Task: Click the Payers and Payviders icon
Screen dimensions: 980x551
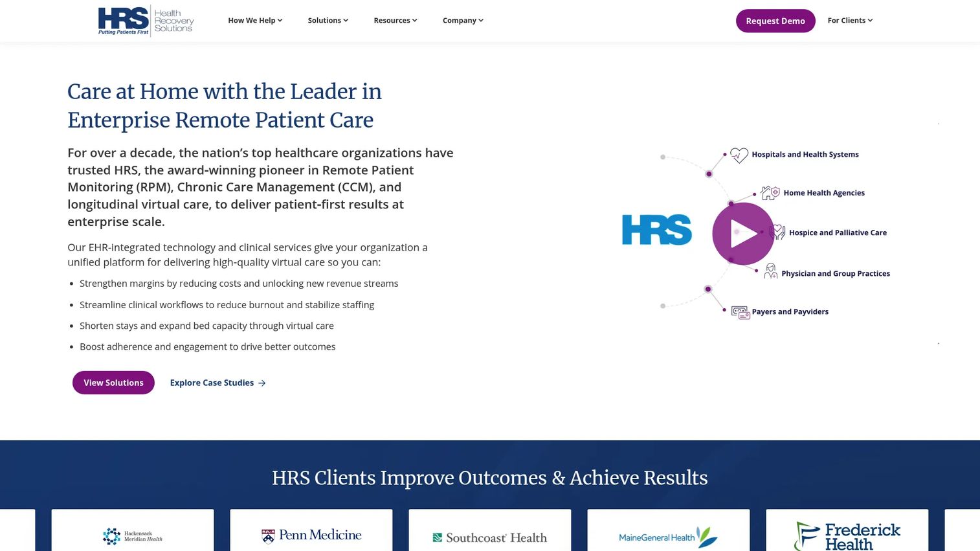Action: (741, 312)
